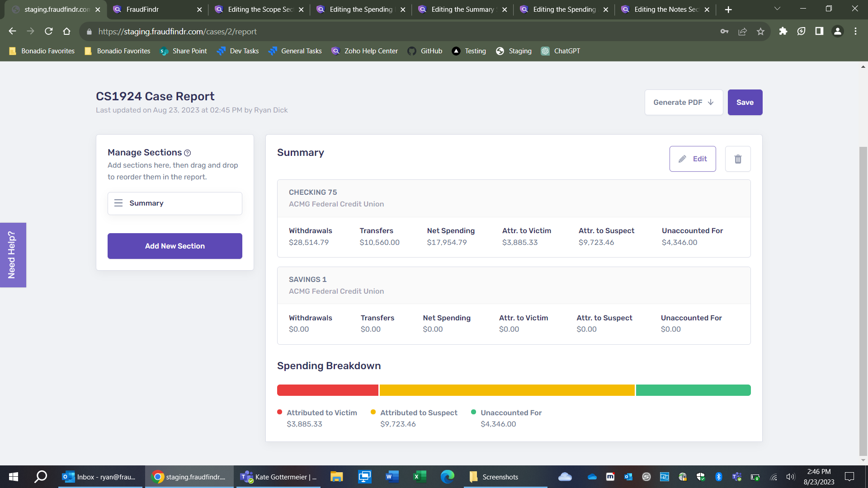This screenshot has width=868, height=488.
Task: Open Excel from the taskbar
Action: 420,477
